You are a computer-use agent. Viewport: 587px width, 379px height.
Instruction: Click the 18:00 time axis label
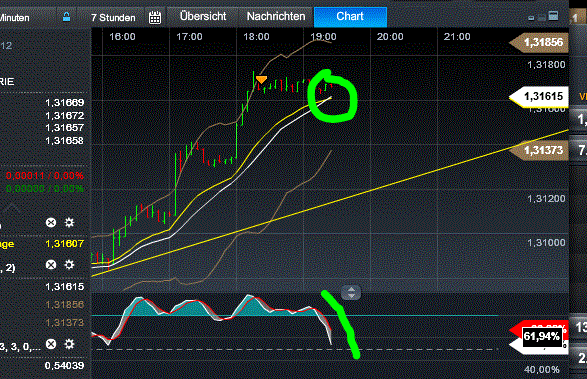(256, 37)
